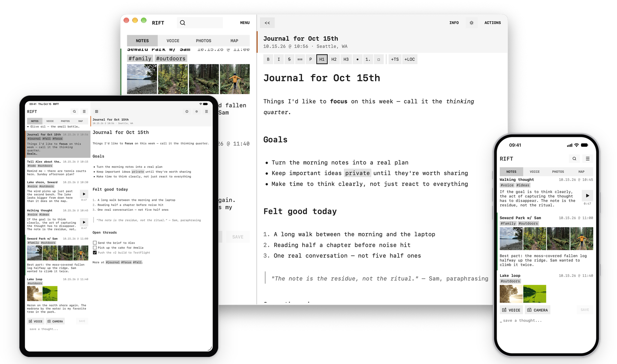Tap 'save a thought...' field on phone
The height and width of the screenshot is (364, 617).
tap(546, 320)
